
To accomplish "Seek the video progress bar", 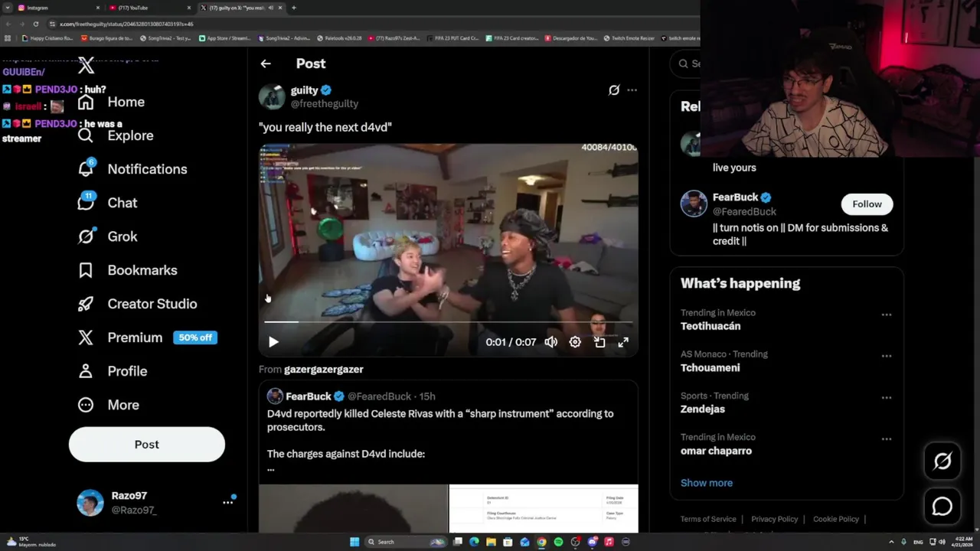I will tap(449, 322).
